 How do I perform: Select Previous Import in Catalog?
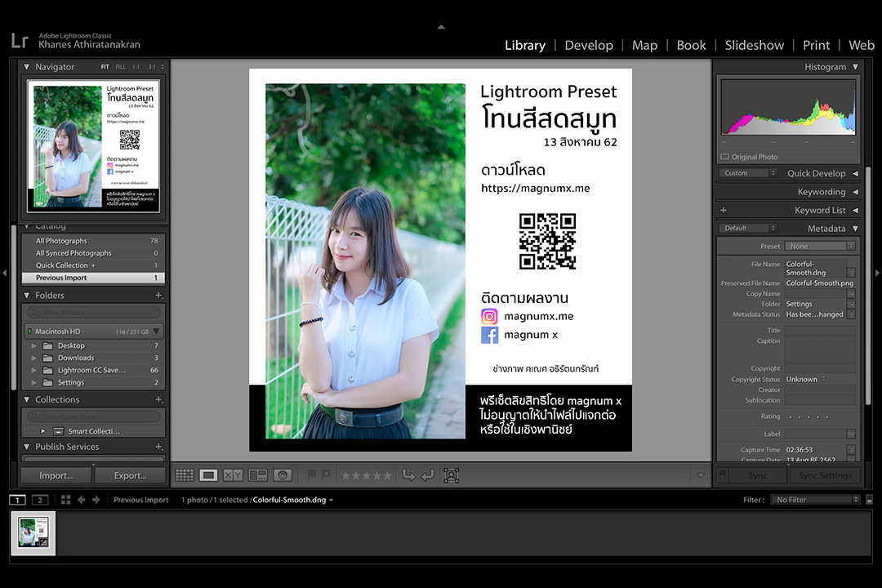point(93,278)
